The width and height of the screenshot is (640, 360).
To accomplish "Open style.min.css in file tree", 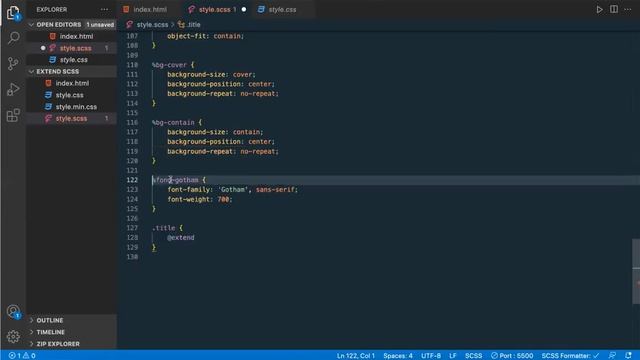I will coord(76,107).
